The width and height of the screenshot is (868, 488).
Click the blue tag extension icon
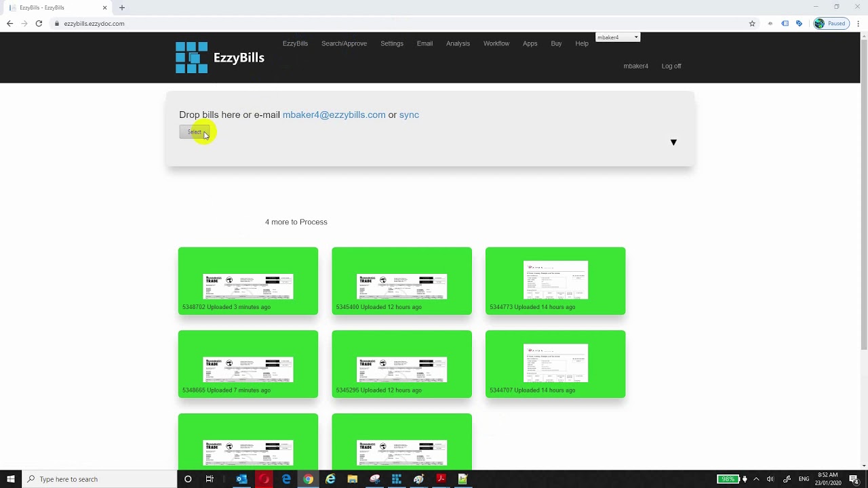(x=800, y=24)
